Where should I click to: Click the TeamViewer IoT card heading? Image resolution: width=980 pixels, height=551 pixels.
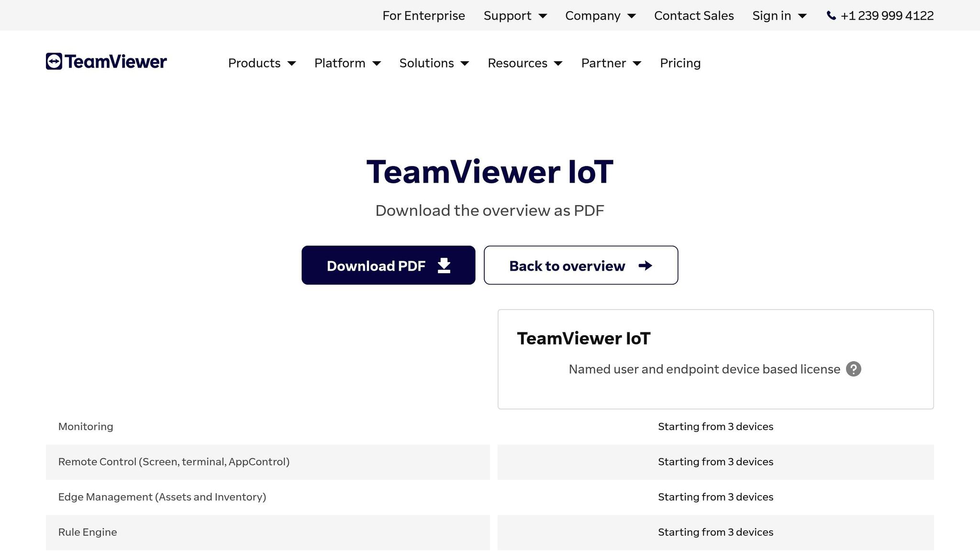point(584,339)
